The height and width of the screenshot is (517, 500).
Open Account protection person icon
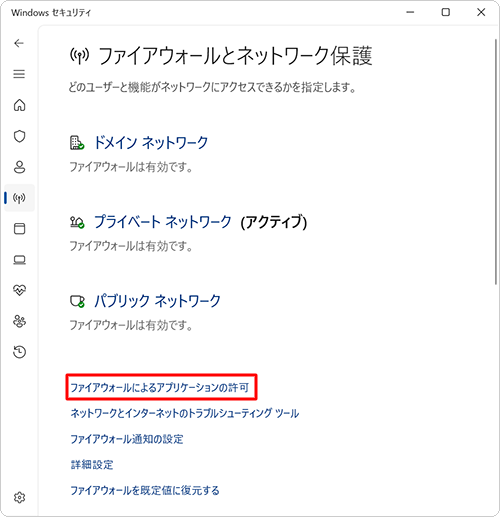19,167
